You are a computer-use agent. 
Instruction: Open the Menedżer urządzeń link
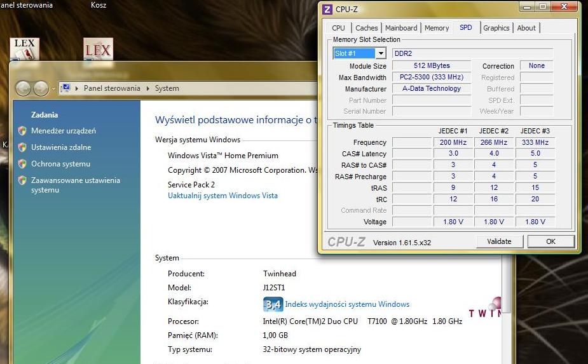coord(64,131)
